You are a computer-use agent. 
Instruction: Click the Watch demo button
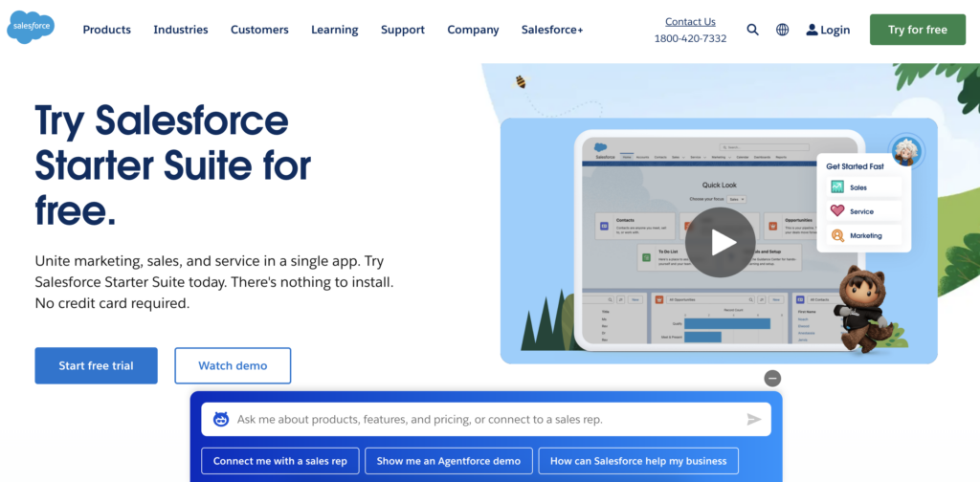click(233, 366)
